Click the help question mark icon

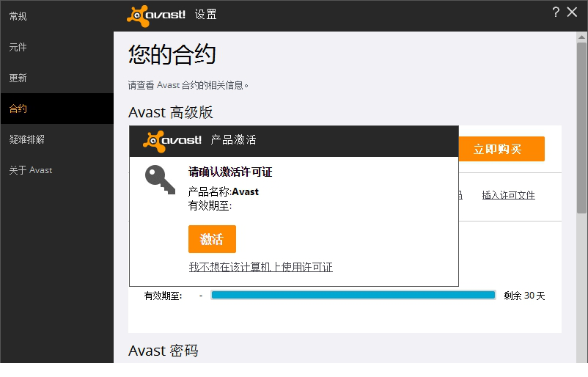point(556,12)
